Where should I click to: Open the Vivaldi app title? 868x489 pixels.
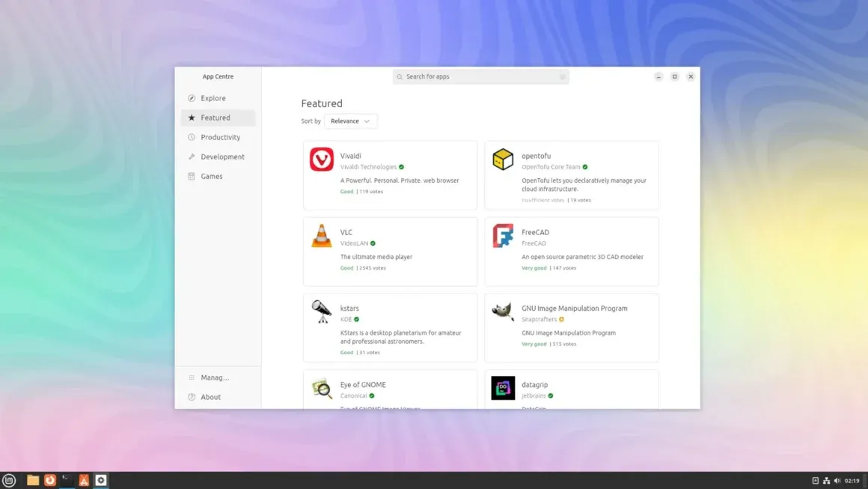350,156
